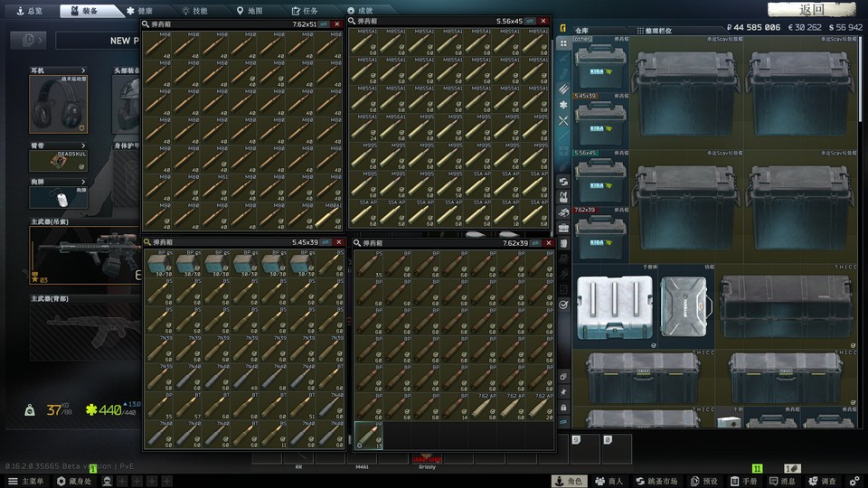Select the vest filter in stash sidebar
Screen dimensions: 868x488
pyautogui.click(x=563, y=197)
